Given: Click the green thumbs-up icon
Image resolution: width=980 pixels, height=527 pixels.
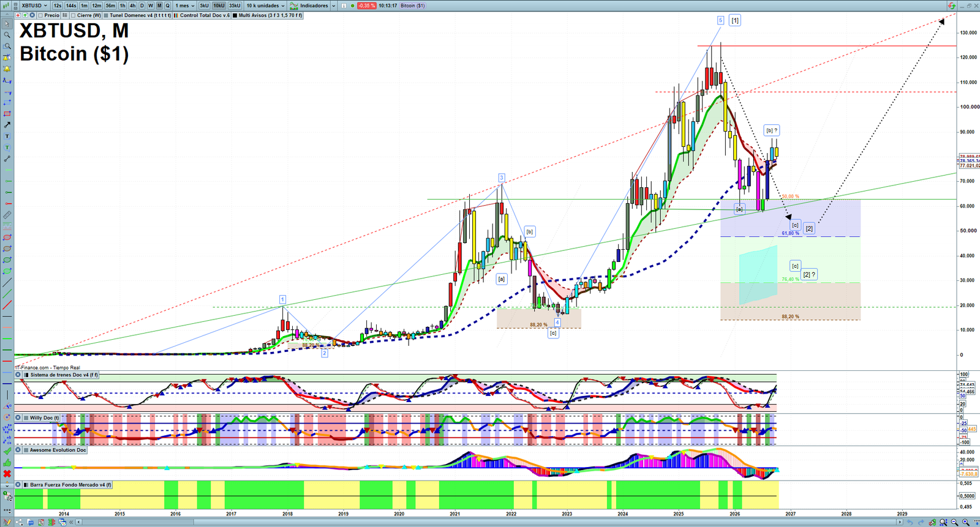Looking at the screenshot, I should tap(7, 463).
